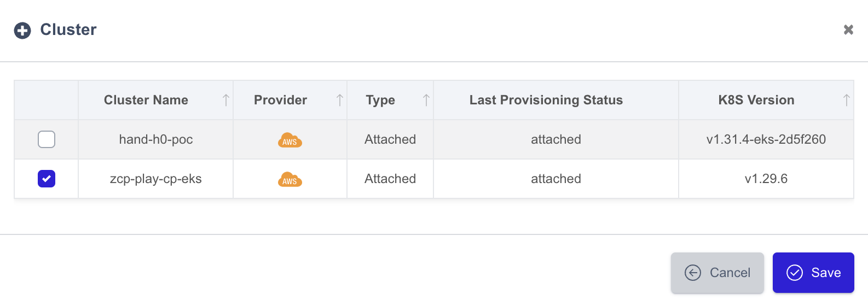
Task: Sort by Type column arrow
Action: coord(426,100)
